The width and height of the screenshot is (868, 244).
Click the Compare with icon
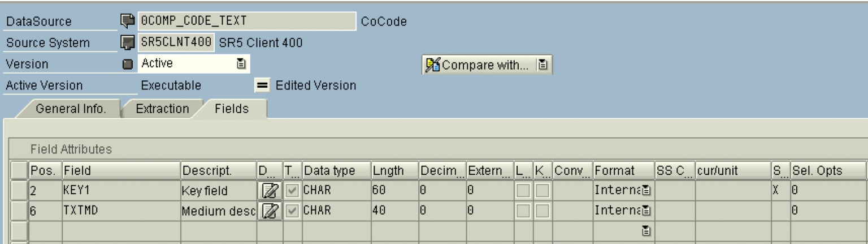(x=432, y=65)
